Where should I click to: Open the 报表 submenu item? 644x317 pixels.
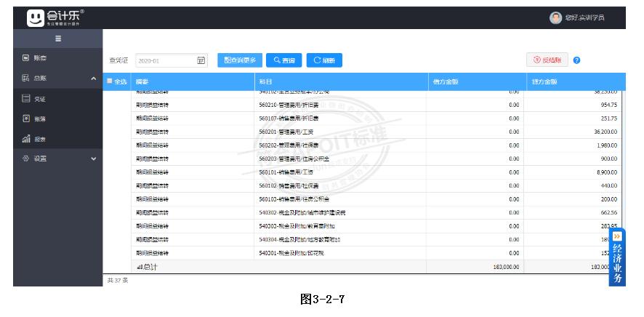pyautogui.click(x=58, y=139)
